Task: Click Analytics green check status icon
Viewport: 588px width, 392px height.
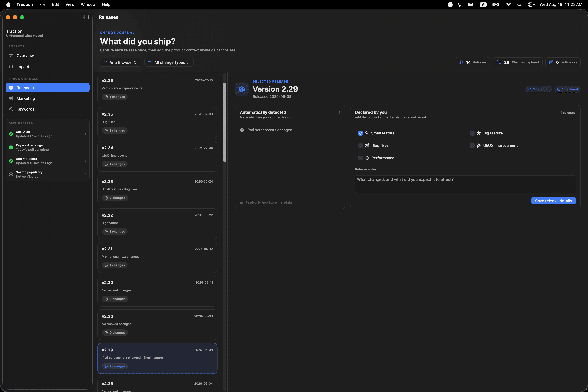Action: pyautogui.click(x=11, y=134)
